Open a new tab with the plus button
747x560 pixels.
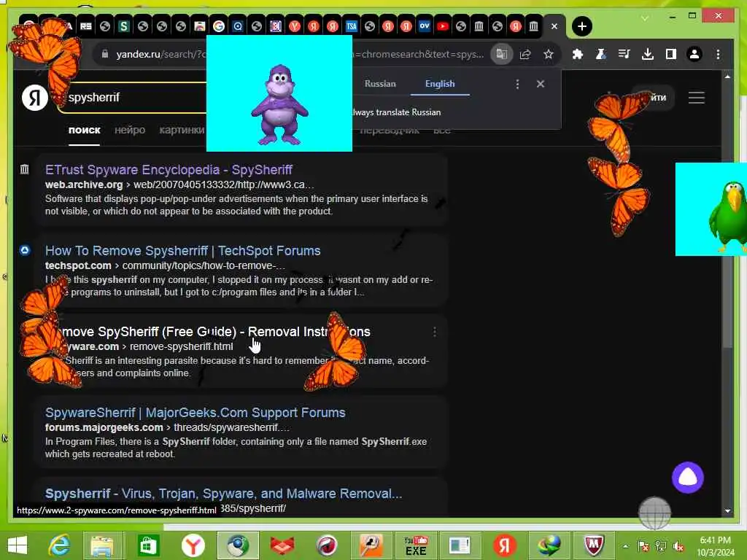coord(581,26)
